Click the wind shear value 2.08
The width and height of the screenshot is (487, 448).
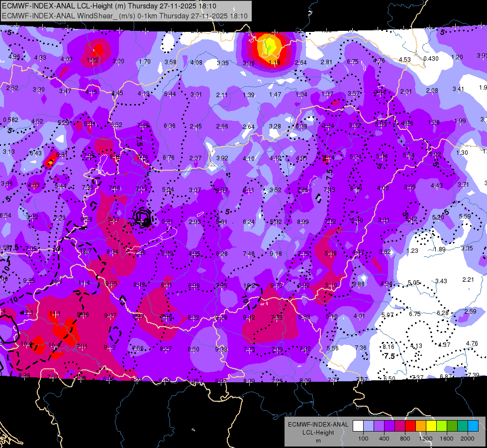pos(432,91)
